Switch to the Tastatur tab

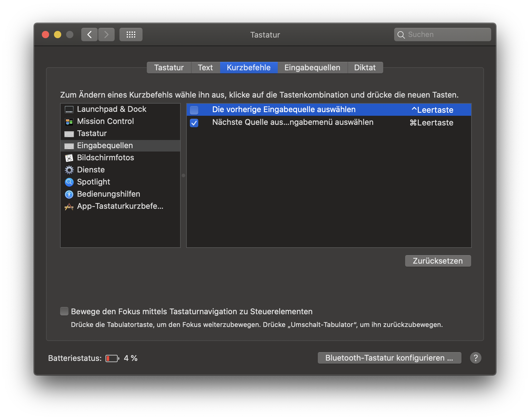[169, 68]
